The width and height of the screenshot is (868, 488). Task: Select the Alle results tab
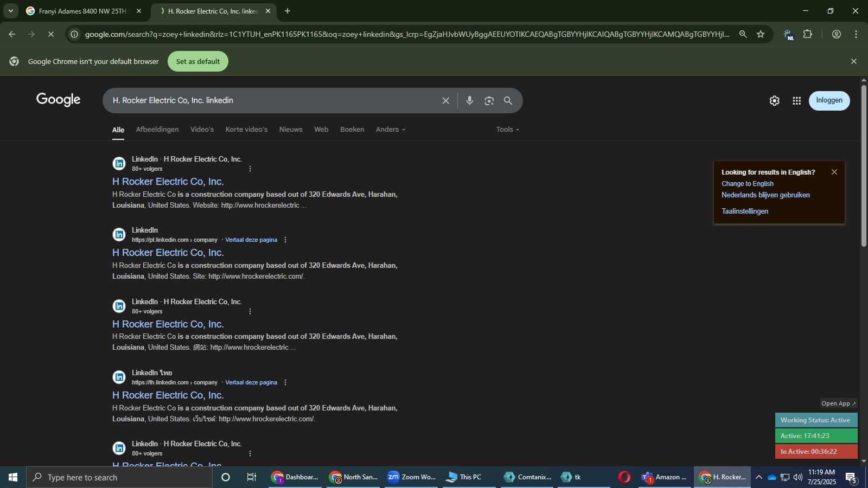118,130
